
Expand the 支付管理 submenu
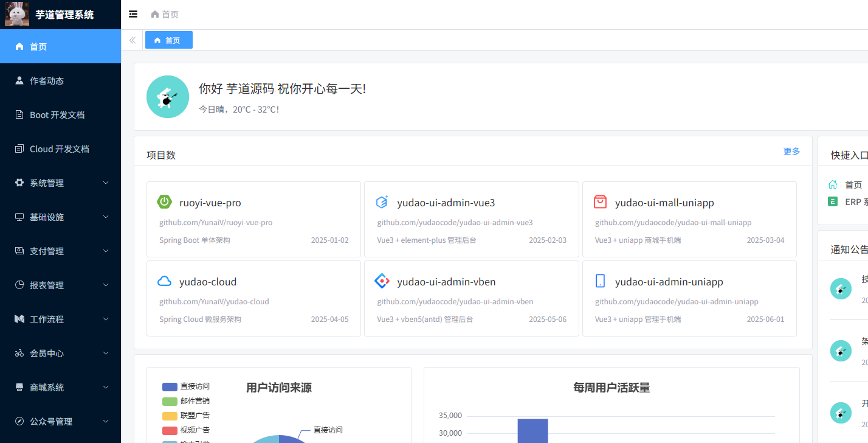click(60, 251)
